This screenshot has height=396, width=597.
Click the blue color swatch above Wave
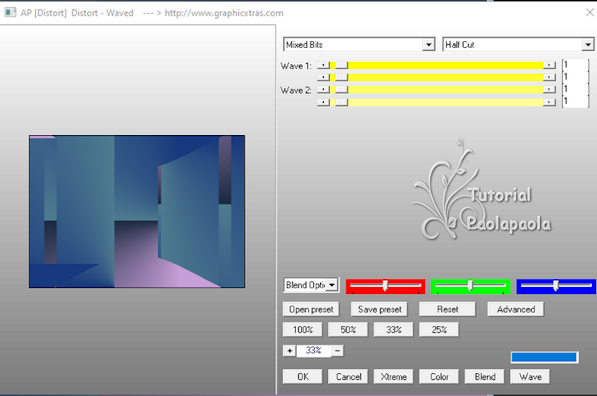coord(544,357)
